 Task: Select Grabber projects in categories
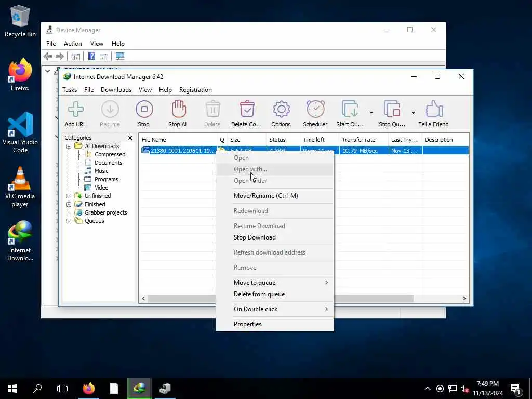(x=106, y=212)
